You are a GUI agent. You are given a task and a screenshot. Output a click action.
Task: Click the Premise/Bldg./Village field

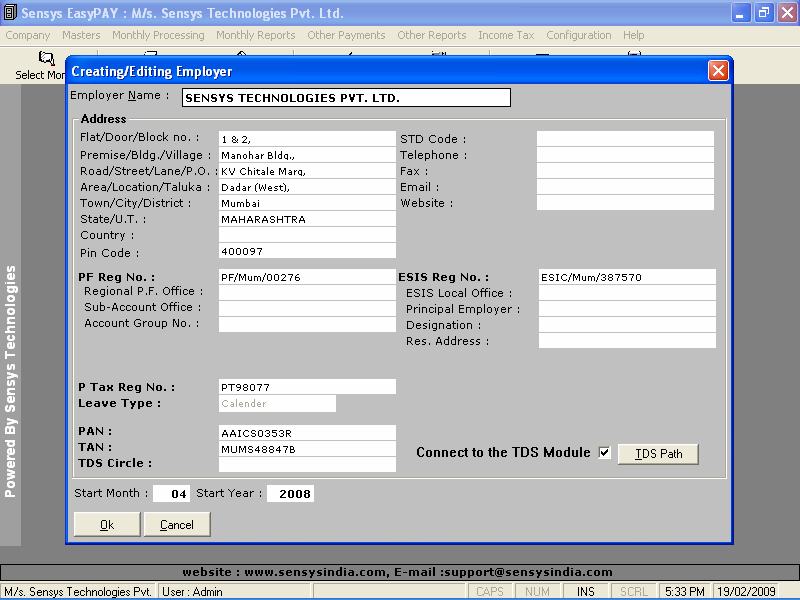[x=307, y=155]
